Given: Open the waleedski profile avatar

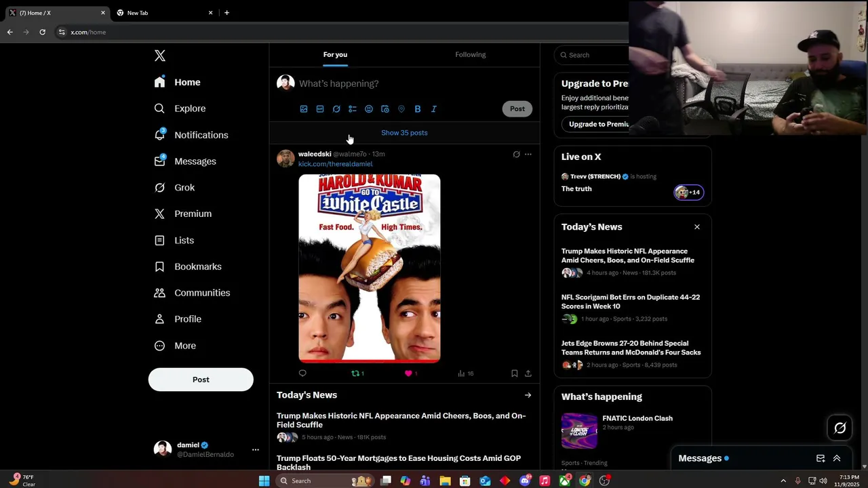Looking at the screenshot, I should coord(285,158).
